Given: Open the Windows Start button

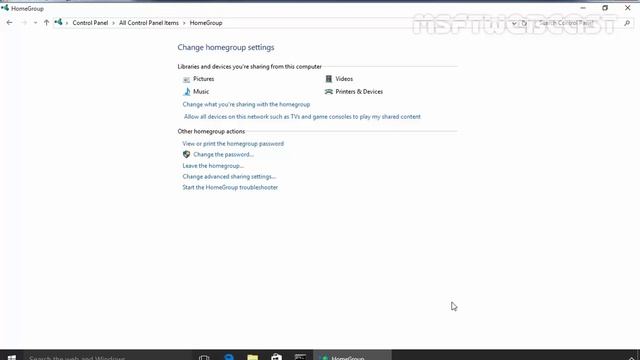Looking at the screenshot, I should 12,358.
